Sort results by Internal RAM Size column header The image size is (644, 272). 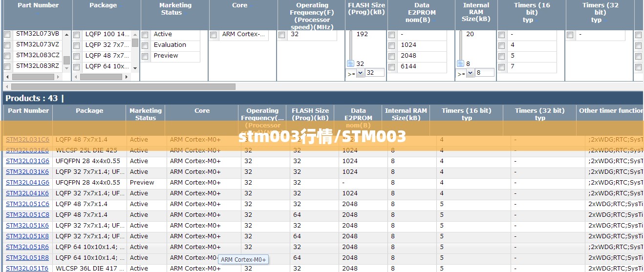pyautogui.click(x=406, y=114)
